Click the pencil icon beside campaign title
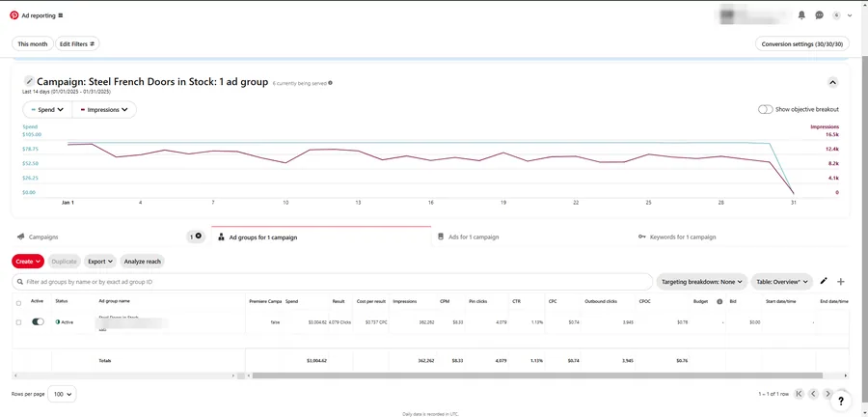This screenshot has width=868, height=417. [x=29, y=81]
